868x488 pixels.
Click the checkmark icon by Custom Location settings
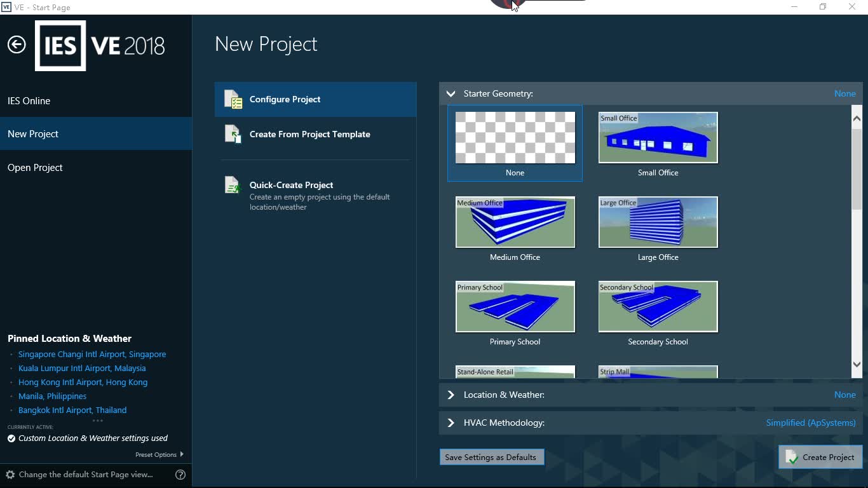(x=11, y=438)
